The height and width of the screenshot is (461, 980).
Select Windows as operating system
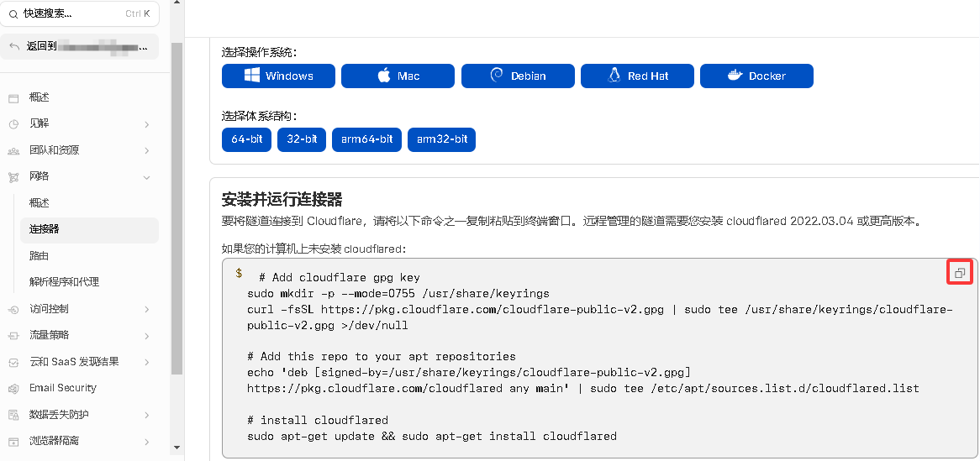coord(278,76)
